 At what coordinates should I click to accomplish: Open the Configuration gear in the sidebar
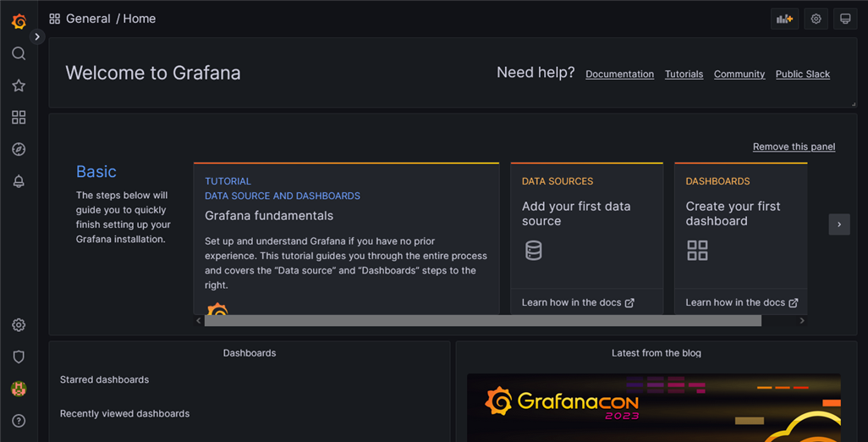pos(19,324)
